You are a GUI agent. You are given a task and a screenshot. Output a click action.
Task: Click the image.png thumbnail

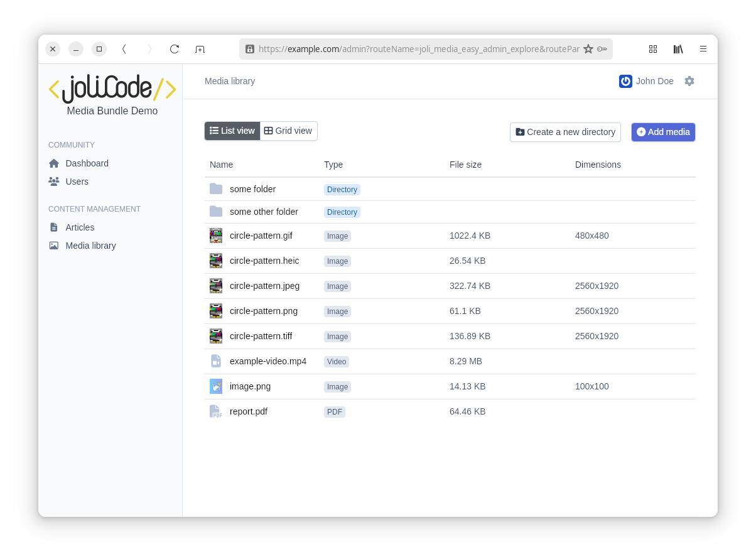(x=216, y=386)
